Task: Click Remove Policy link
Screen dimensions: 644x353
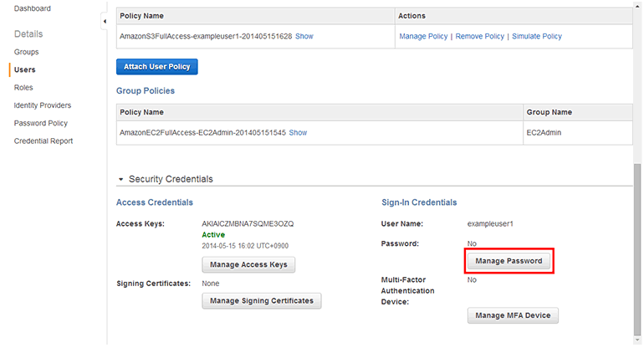Action: pyautogui.click(x=480, y=37)
